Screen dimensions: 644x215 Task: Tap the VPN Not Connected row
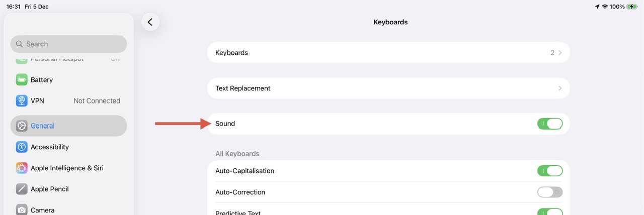68,101
